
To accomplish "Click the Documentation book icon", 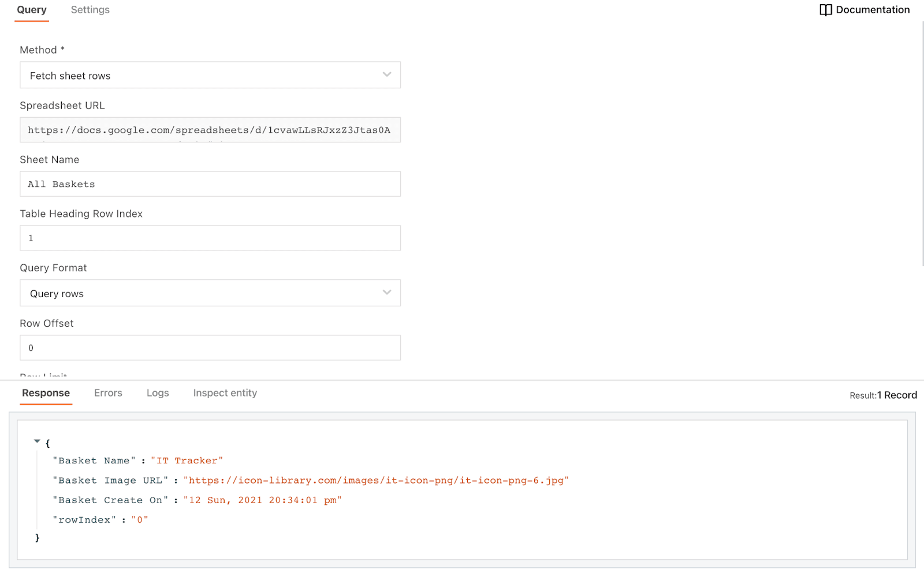I will 825,10.
